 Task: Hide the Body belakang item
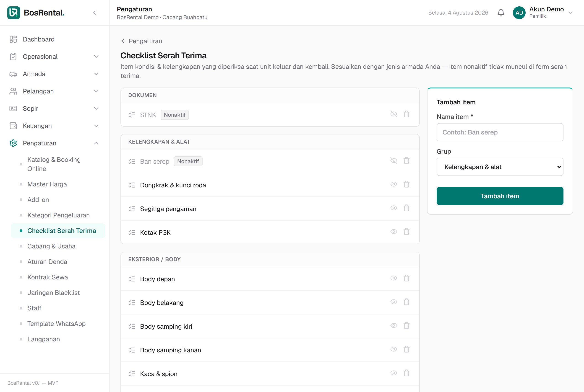coord(394,302)
